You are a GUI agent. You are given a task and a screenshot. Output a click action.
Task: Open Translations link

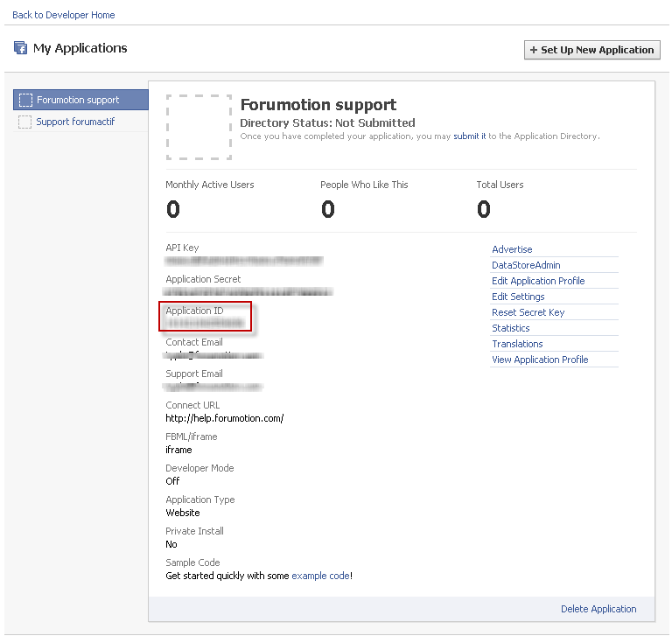point(517,344)
